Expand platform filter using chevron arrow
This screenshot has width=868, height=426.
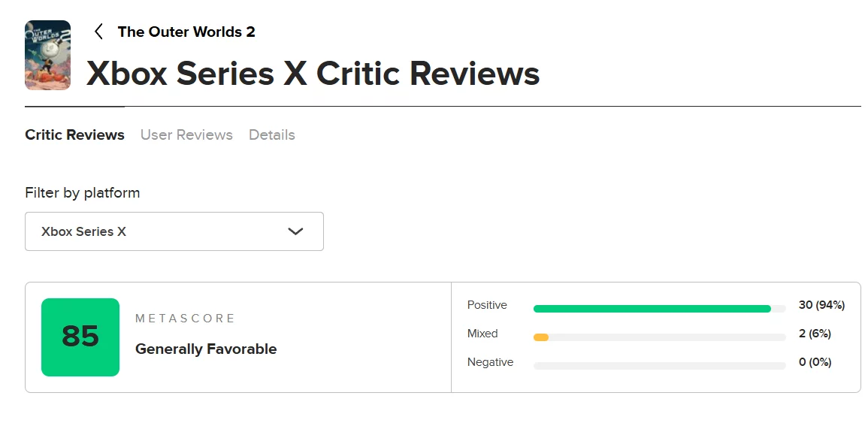point(295,231)
